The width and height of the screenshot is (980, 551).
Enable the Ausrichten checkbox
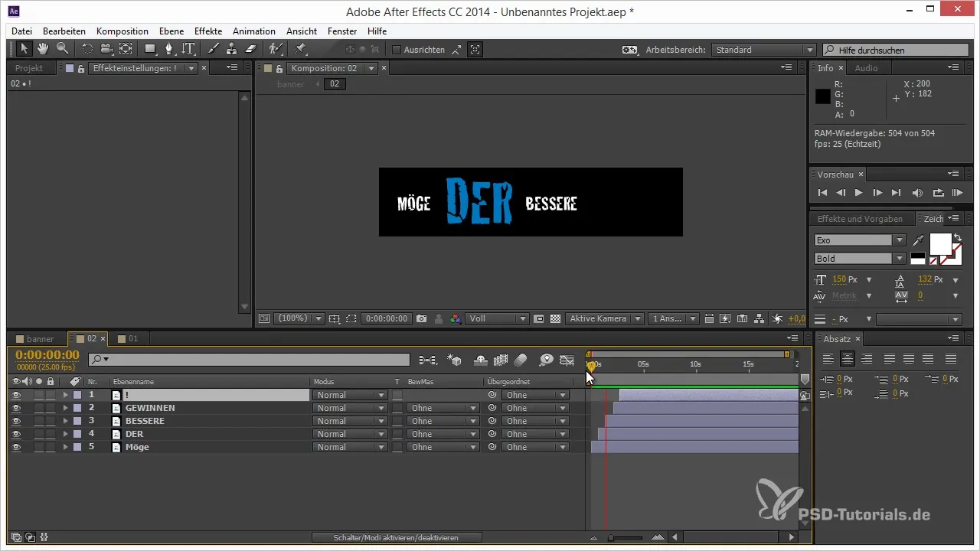pos(397,50)
